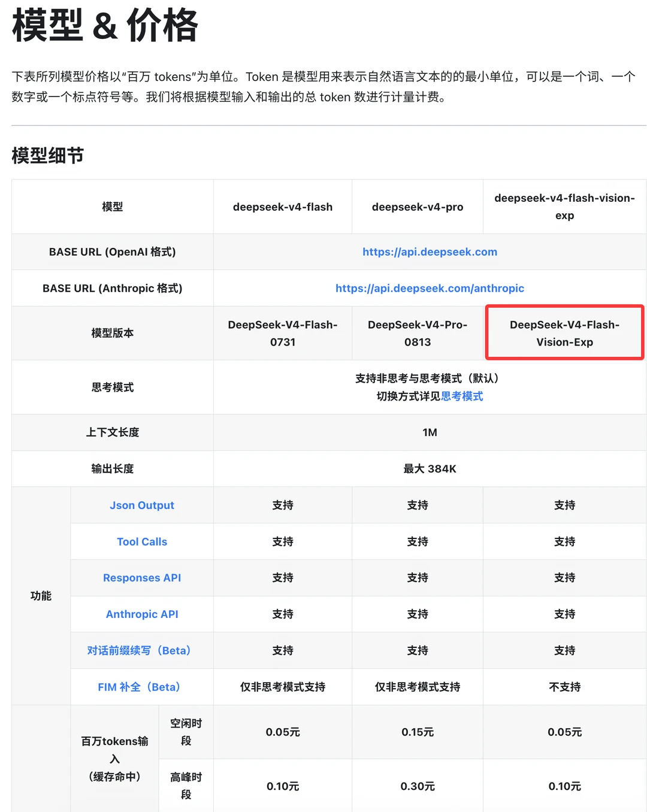Screen dimensions: 647x812
Task: Click the 上下文长度 row label
Action: [x=113, y=432]
